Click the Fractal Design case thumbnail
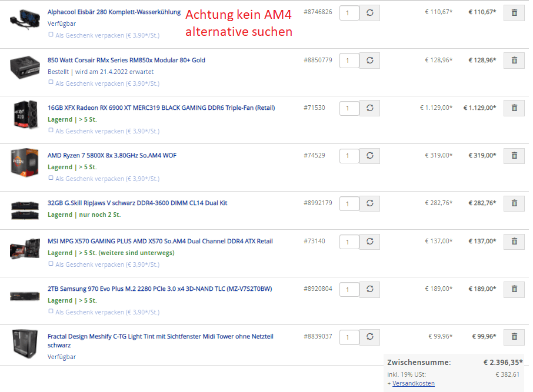Viewport: 533px width, 392px height. [25, 343]
